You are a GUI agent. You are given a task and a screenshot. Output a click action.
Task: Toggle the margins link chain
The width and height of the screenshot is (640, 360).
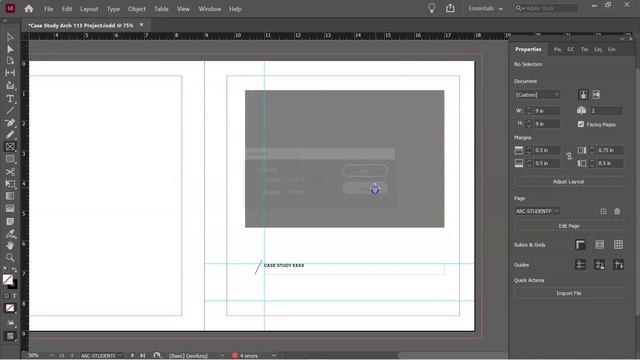click(569, 156)
